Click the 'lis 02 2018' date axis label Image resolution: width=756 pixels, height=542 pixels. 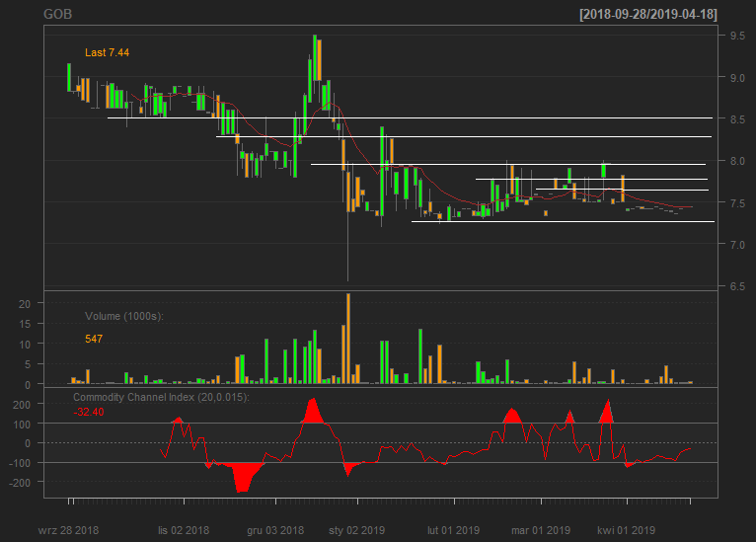click(x=184, y=530)
